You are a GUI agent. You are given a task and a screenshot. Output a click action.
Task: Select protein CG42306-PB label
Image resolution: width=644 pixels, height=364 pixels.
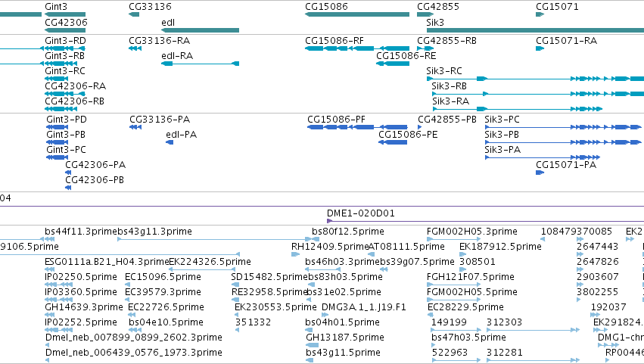pos(95,180)
